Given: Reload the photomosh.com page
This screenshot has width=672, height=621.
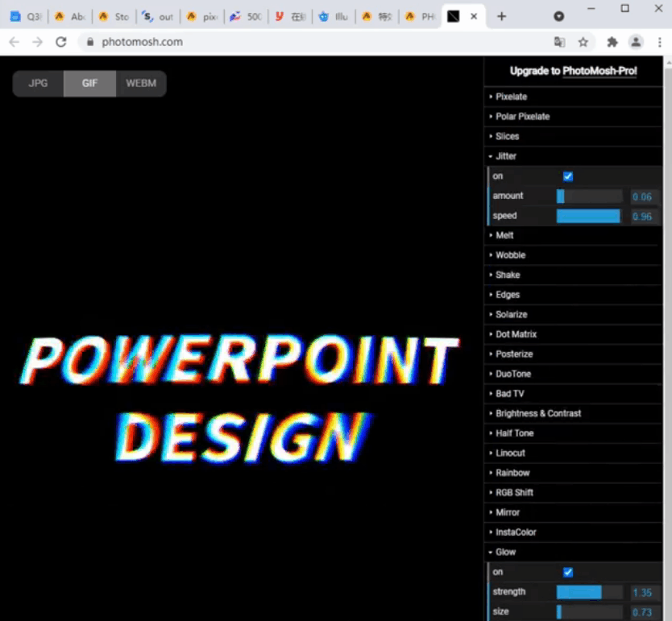Looking at the screenshot, I should pos(61,42).
